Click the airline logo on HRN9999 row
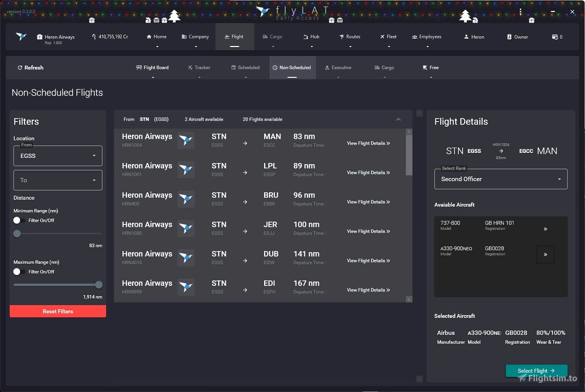Screen dimensions: 585x392 (x=186, y=287)
